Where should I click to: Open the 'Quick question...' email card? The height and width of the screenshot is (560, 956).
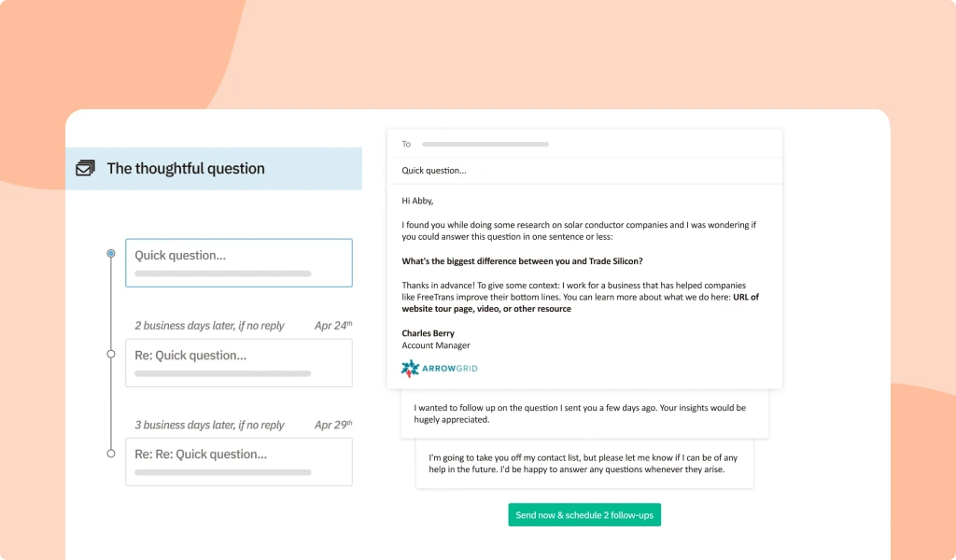click(238, 262)
